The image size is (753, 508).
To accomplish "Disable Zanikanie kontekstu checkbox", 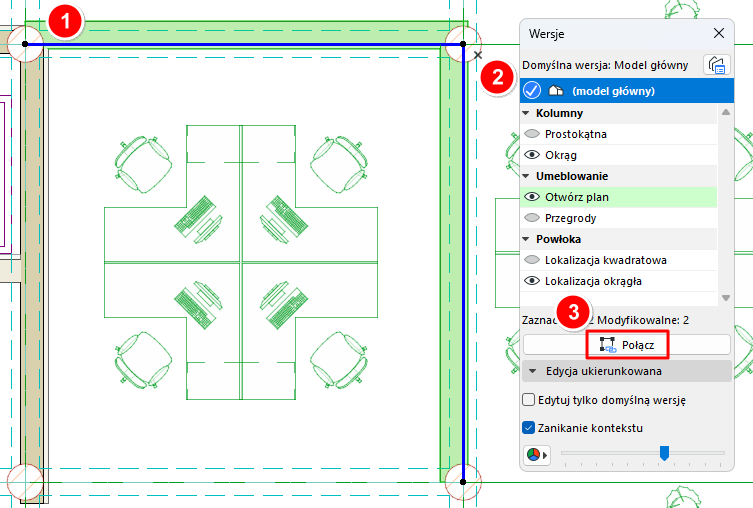I will tap(528, 427).
